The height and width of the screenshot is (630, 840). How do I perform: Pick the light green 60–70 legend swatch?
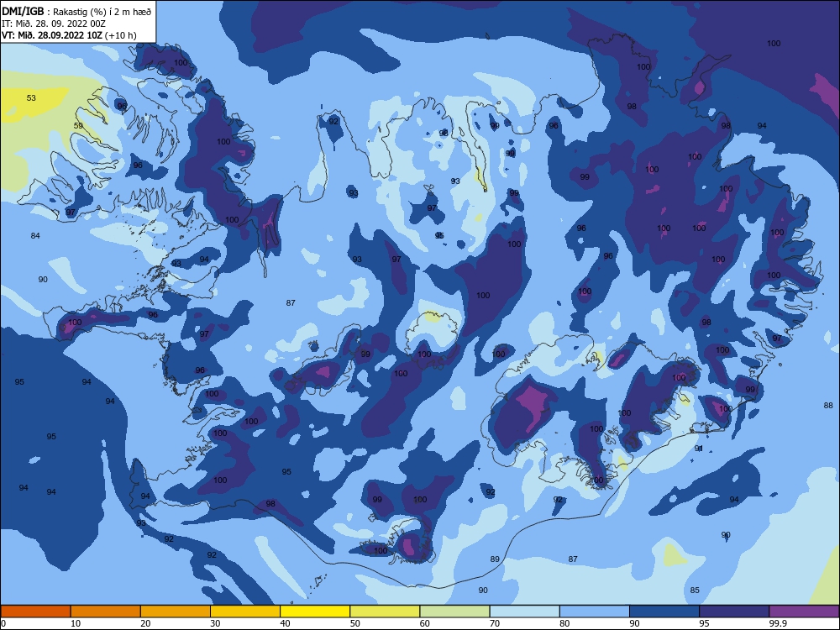coord(454,612)
